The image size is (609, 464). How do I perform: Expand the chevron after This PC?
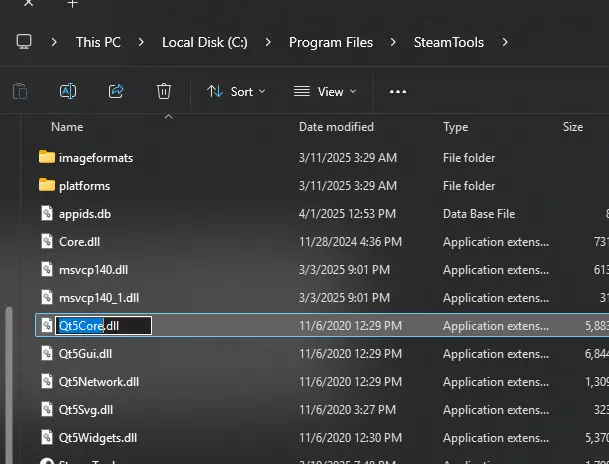pos(141,42)
